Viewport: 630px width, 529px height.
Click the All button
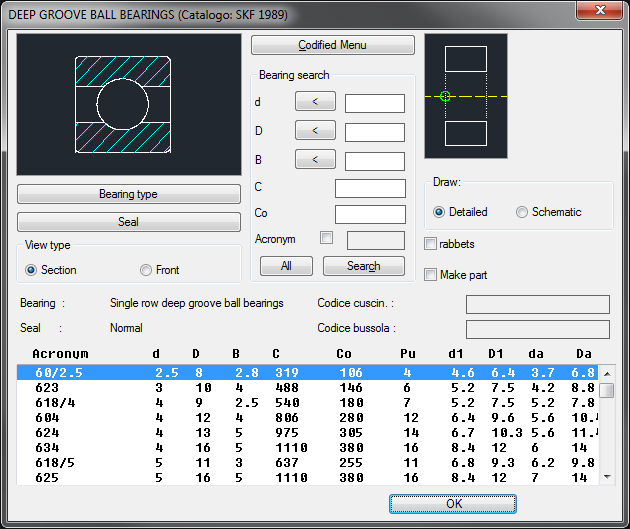point(286,266)
